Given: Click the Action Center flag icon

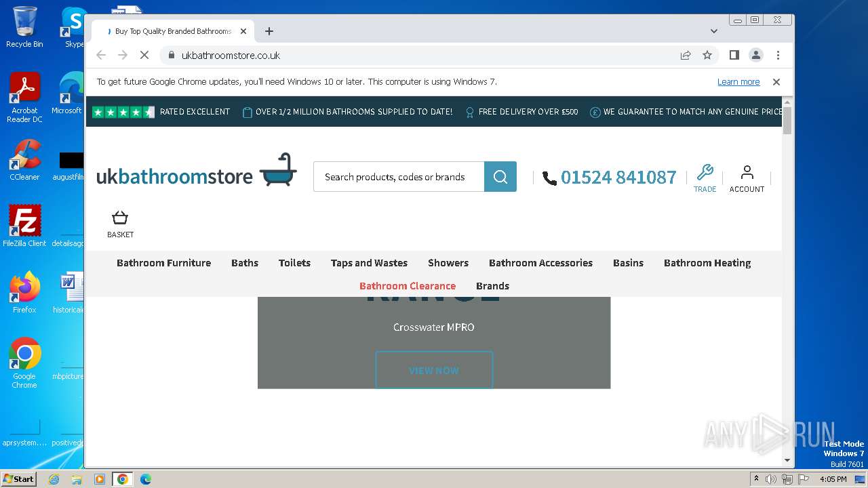Looking at the screenshot, I should pyautogui.click(x=804, y=479).
